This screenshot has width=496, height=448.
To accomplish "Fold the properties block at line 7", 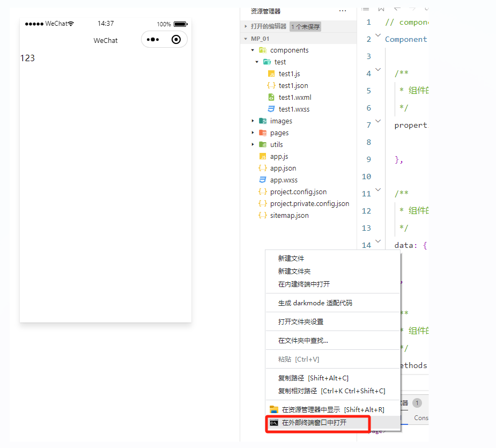I will click(x=378, y=121).
